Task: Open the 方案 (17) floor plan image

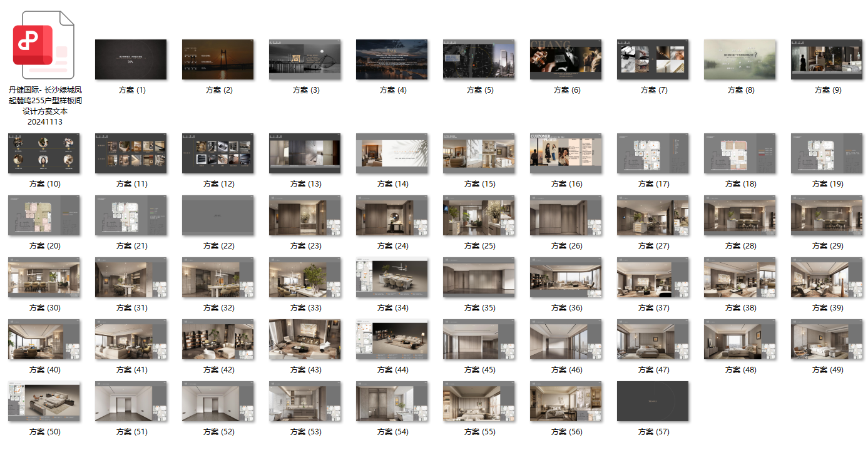Action: pyautogui.click(x=653, y=153)
